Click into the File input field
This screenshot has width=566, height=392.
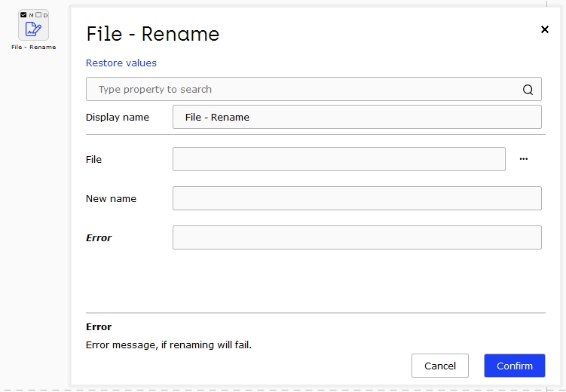tap(339, 159)
